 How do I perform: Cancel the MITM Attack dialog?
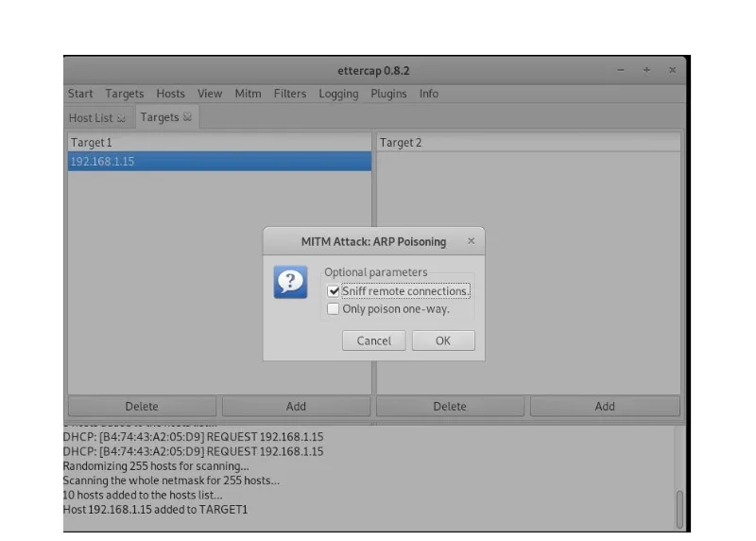[x=373, y=340]
